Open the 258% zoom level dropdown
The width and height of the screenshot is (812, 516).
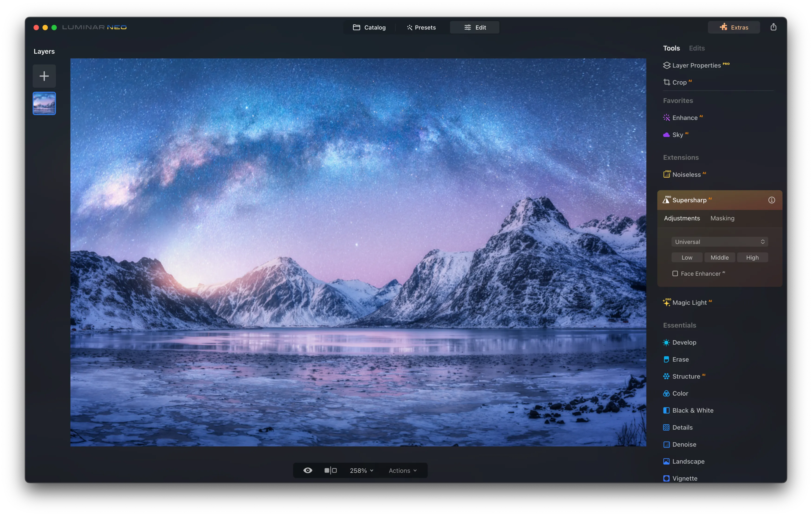(x=361, y=470)
